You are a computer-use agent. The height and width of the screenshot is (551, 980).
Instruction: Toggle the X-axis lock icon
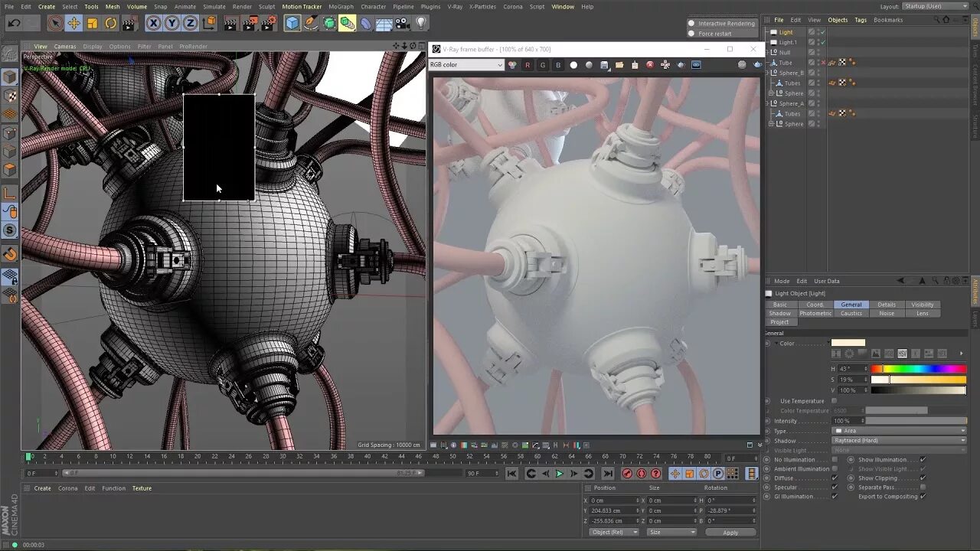tap(154, 24)
